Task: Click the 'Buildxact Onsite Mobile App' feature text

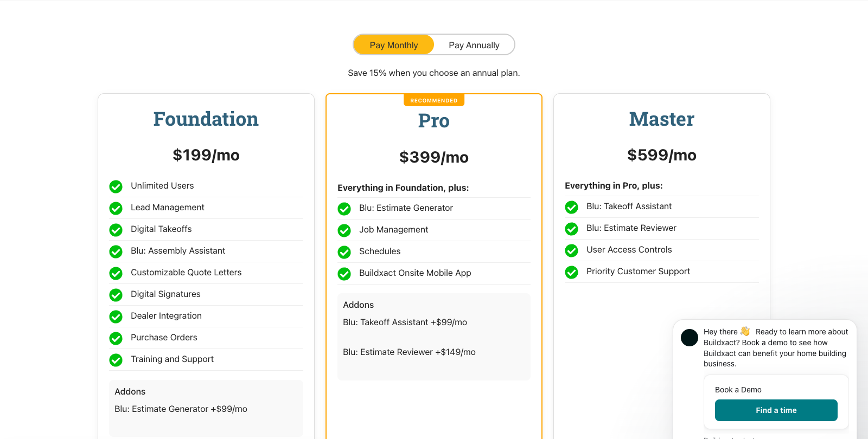Action: 415,273
